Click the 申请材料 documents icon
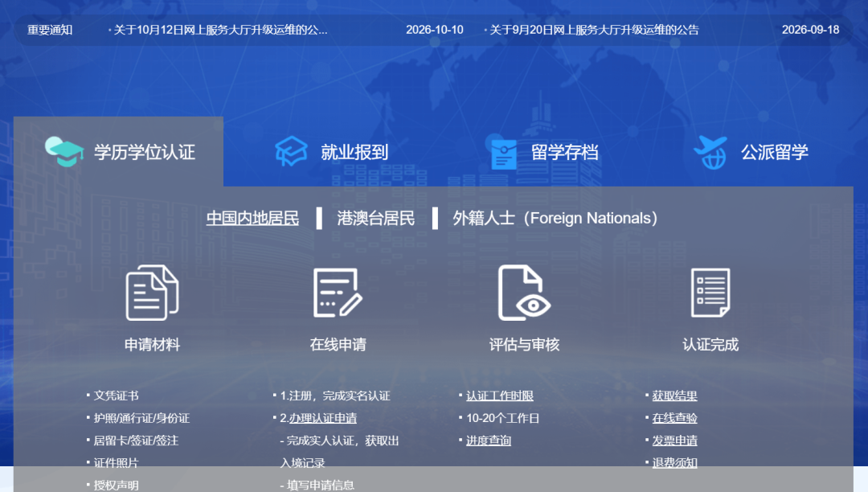This screenshot has width=868, height=492. click(152, 293)
